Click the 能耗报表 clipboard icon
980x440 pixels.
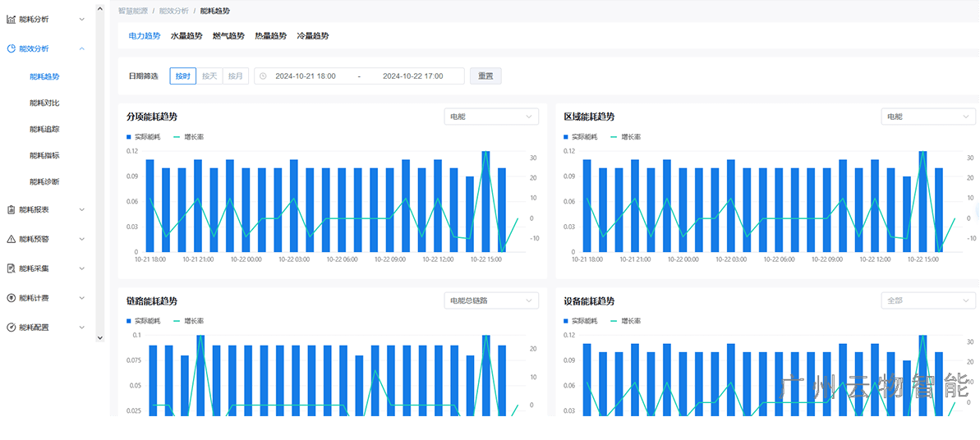pyautogui.click(x=12, y=210)
